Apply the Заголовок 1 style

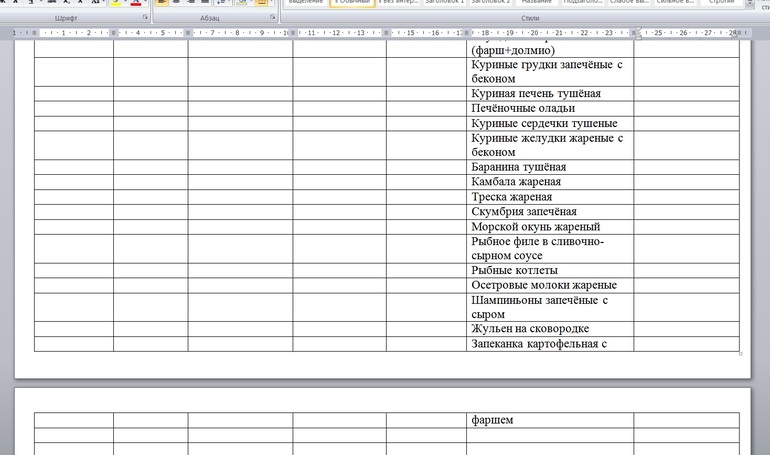pyautogui.click(x=445, y=3)
